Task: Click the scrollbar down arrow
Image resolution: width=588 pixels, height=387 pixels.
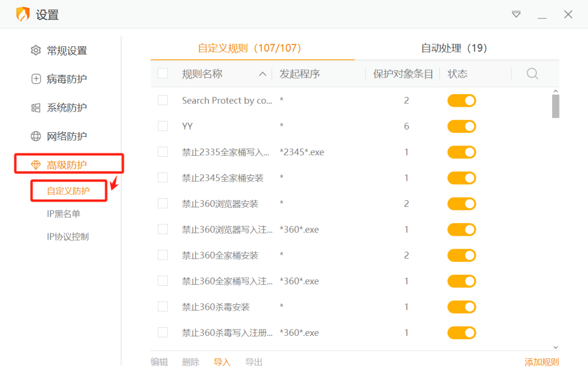Action: pyautogui.click(x=556, y=348)
